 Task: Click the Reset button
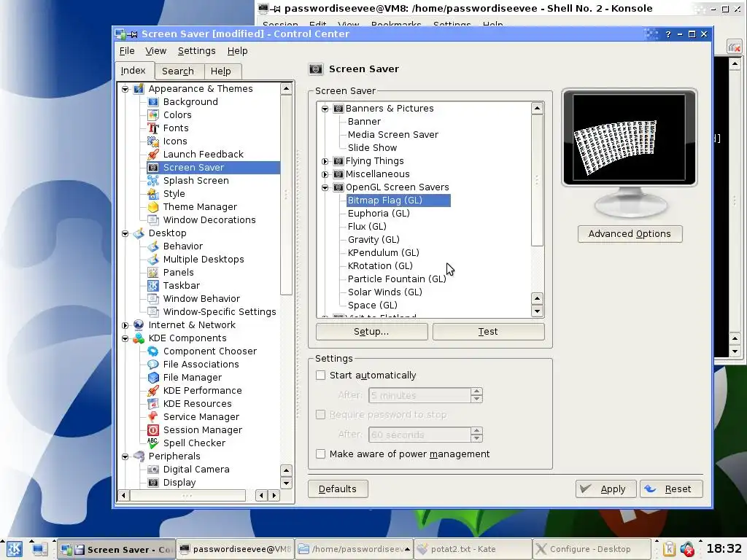(671, 489)
